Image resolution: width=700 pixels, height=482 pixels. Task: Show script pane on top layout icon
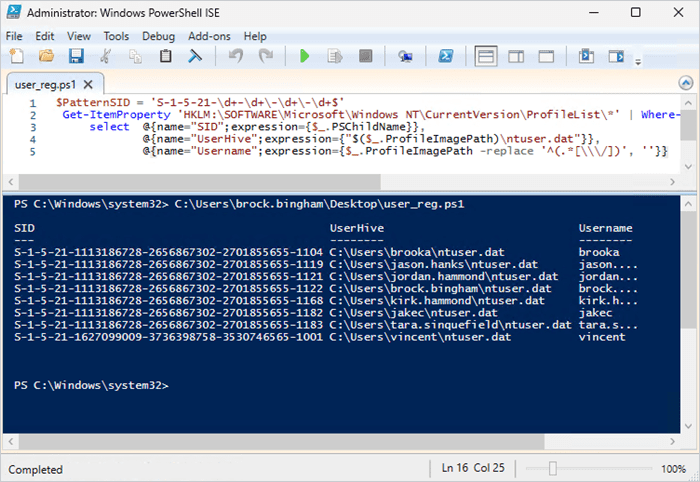click(x=486, y=57)
